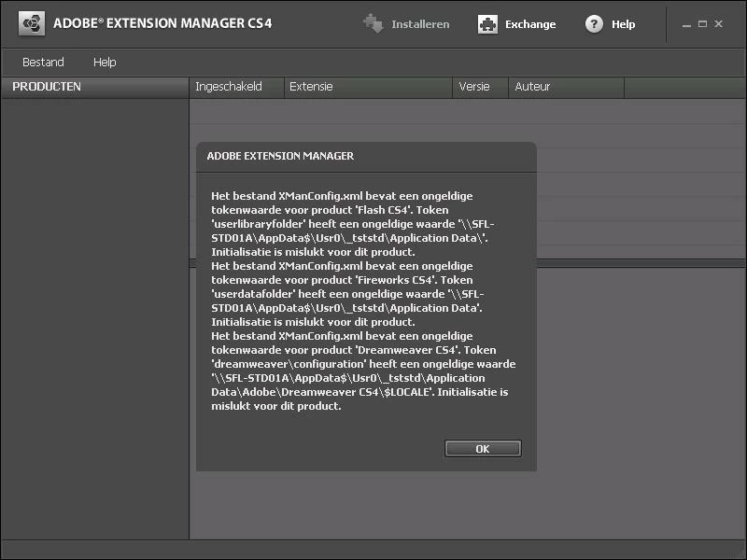Sort by the Auteur column header
Viewport: 747px width, 560px height.
point(567,87)
